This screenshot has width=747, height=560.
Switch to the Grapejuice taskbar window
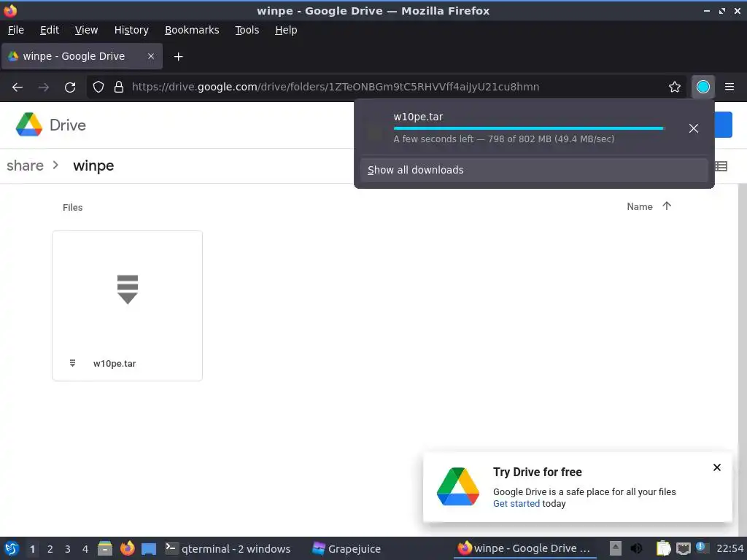tap(347, 548)
